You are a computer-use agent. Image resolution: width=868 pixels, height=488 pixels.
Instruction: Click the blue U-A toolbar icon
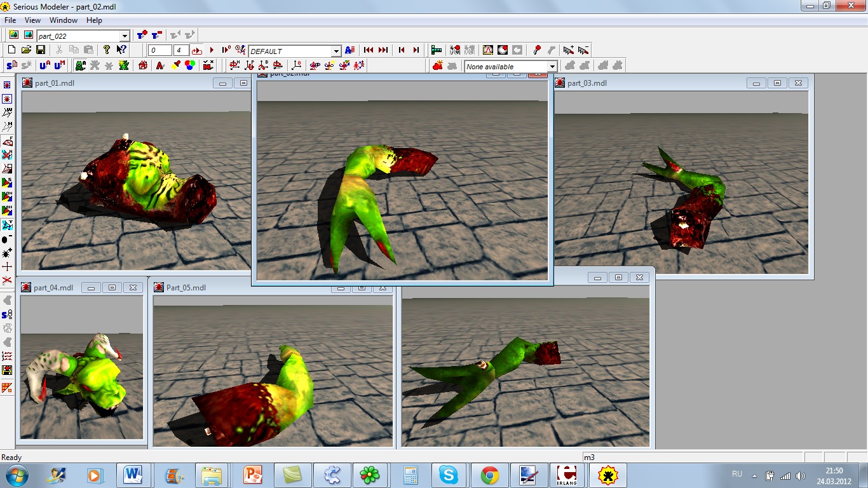[44, 65]
